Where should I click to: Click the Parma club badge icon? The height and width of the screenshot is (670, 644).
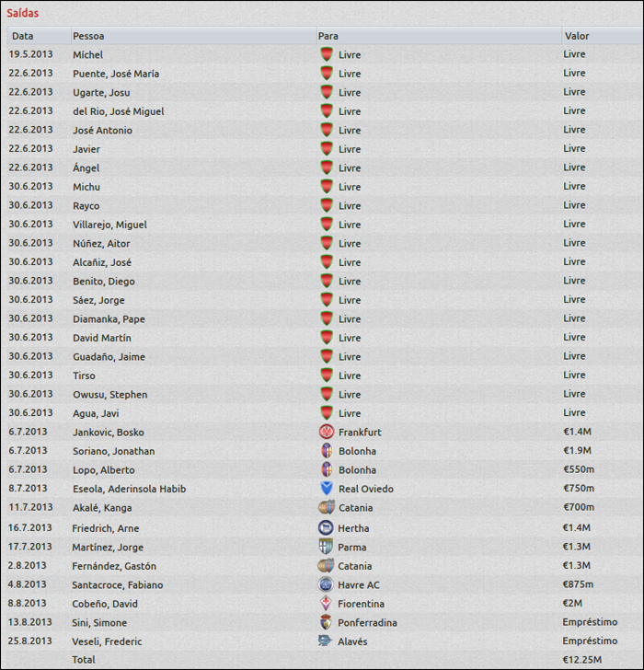coord(326,547)
